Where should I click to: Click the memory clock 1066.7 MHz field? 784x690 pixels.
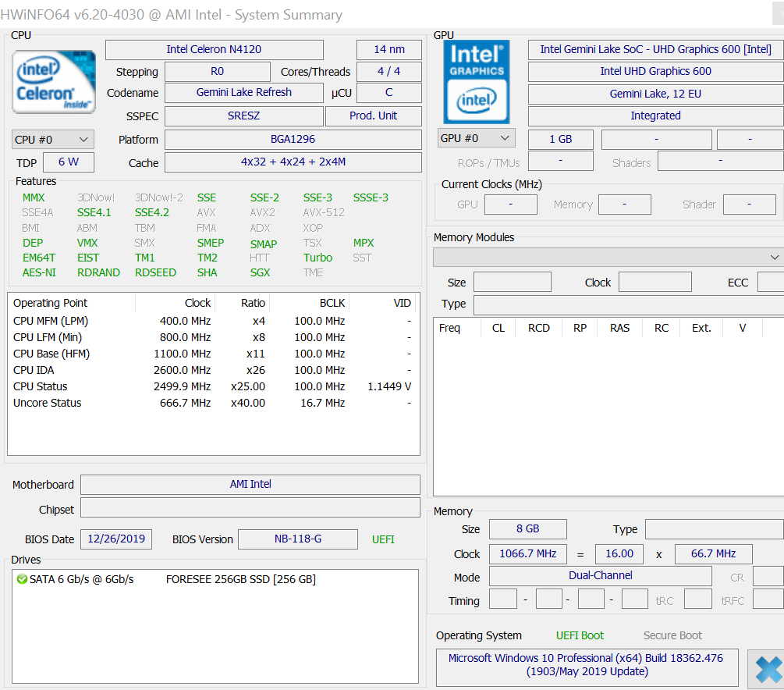[528, 554]
